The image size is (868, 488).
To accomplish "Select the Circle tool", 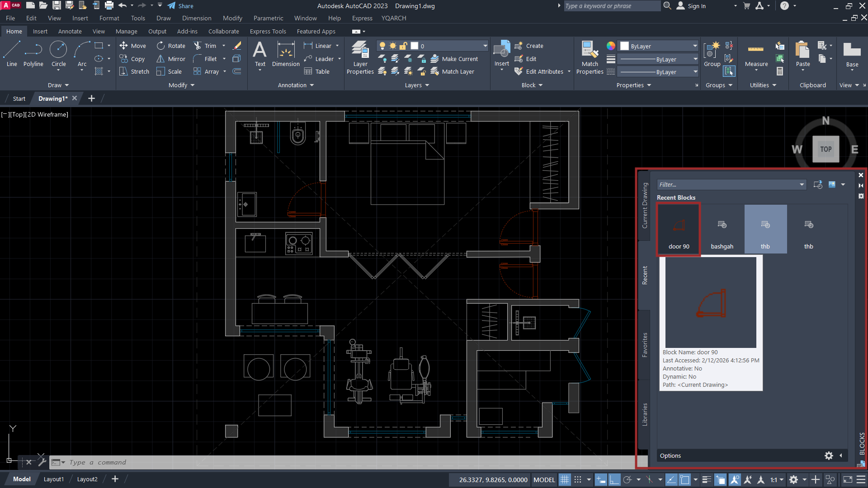I will point(58,54).
